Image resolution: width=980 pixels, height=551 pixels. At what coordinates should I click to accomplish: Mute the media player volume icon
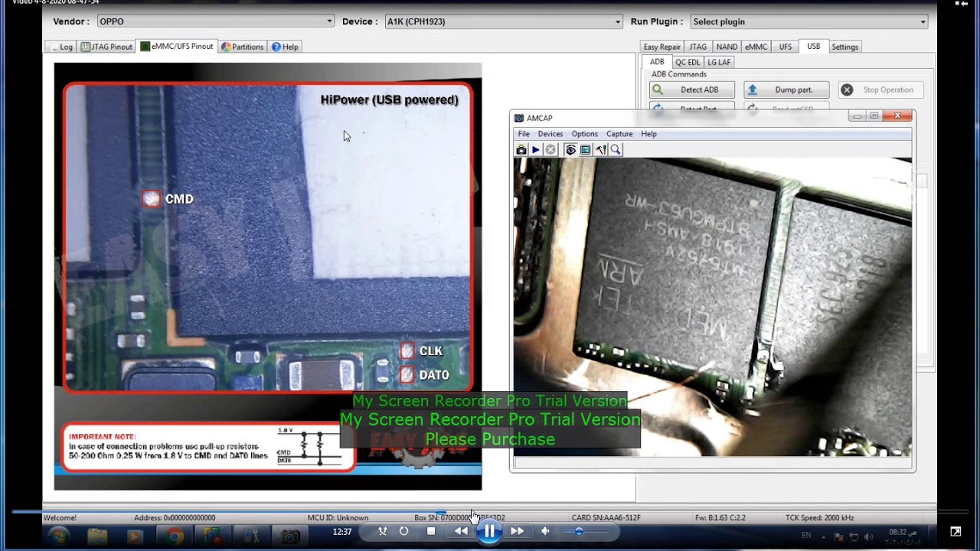tap(545, 531)
